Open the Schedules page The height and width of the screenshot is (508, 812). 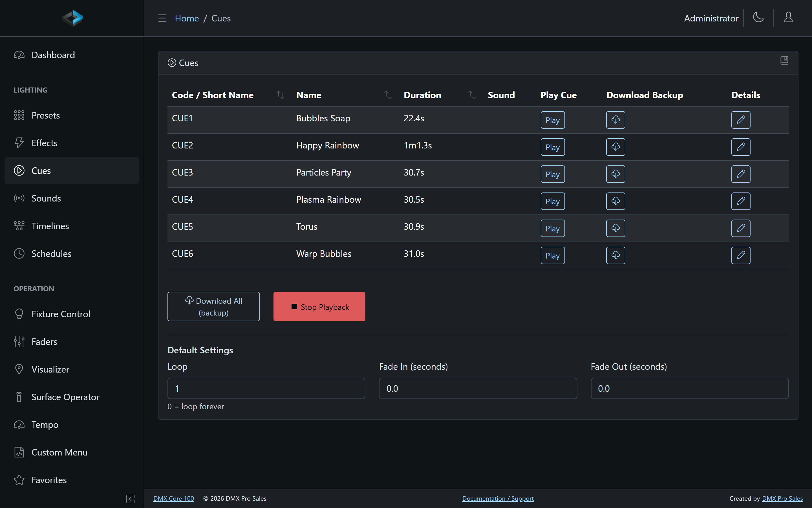pyautogui.click(x=72, y=253)
